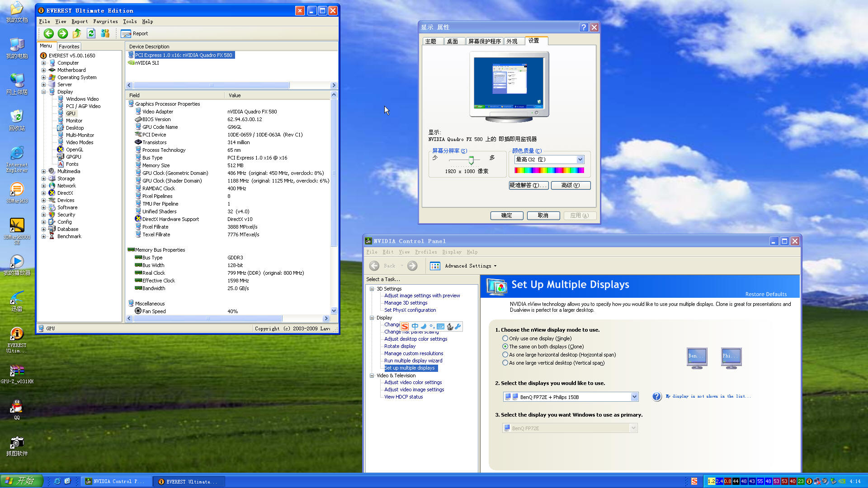Open 我的播放器 desktop icon

click(x=17, y=265)
